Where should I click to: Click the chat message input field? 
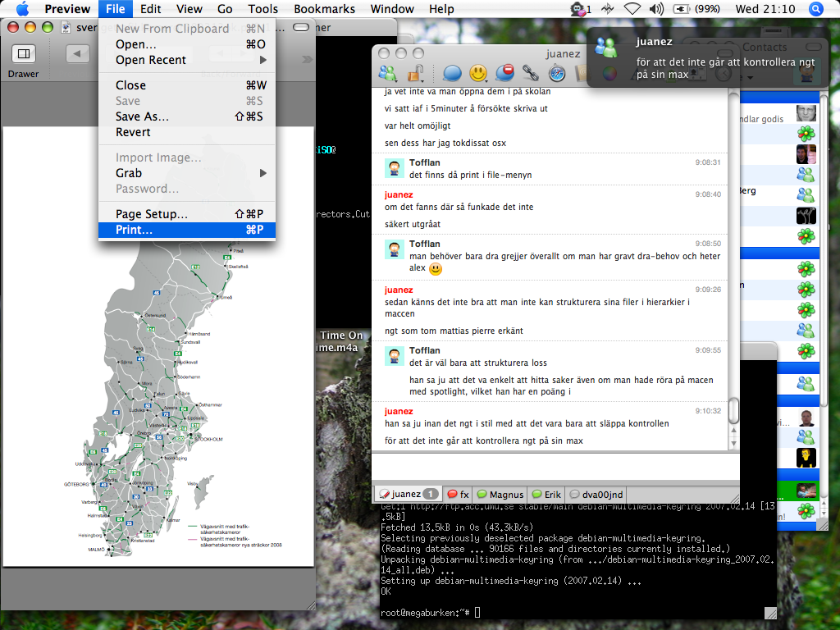pos(555,466)
